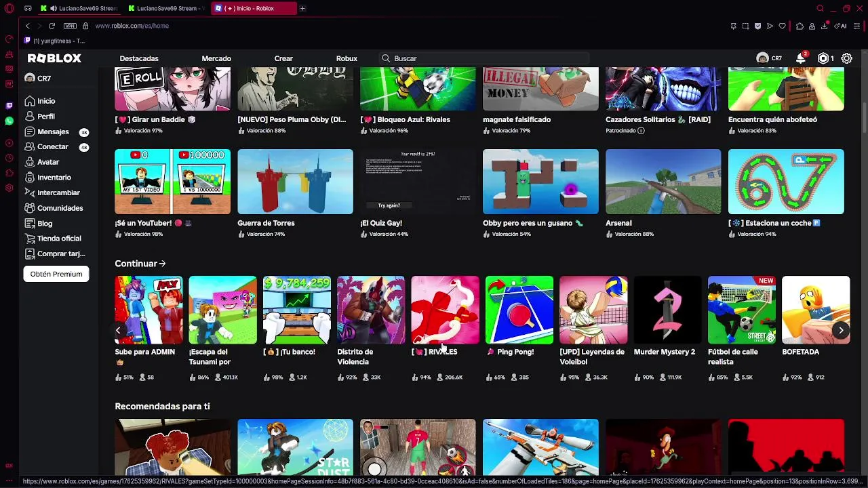868x488 pixels.
Task: Open Comprar tarjeta in the sidebar
Action: pos(54,253)
